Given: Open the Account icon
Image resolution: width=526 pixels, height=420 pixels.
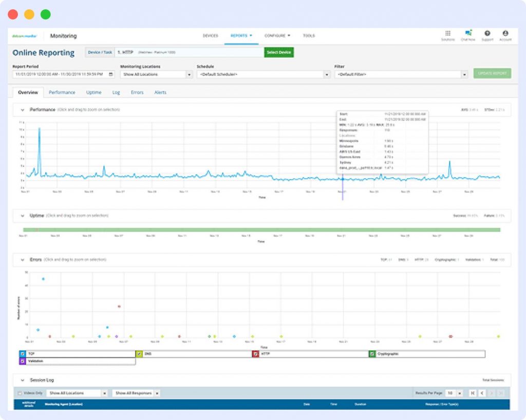Looking at the screenshot, I should tap(506, 33).
